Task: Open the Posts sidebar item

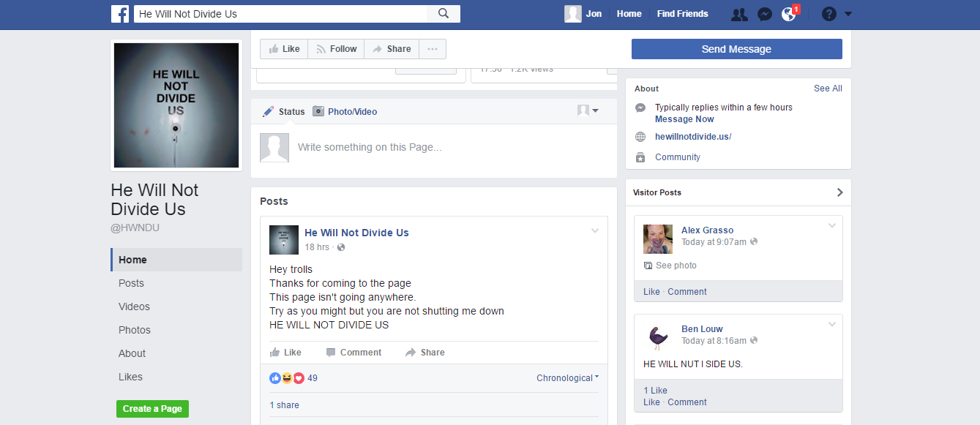Action: [176, 283]
